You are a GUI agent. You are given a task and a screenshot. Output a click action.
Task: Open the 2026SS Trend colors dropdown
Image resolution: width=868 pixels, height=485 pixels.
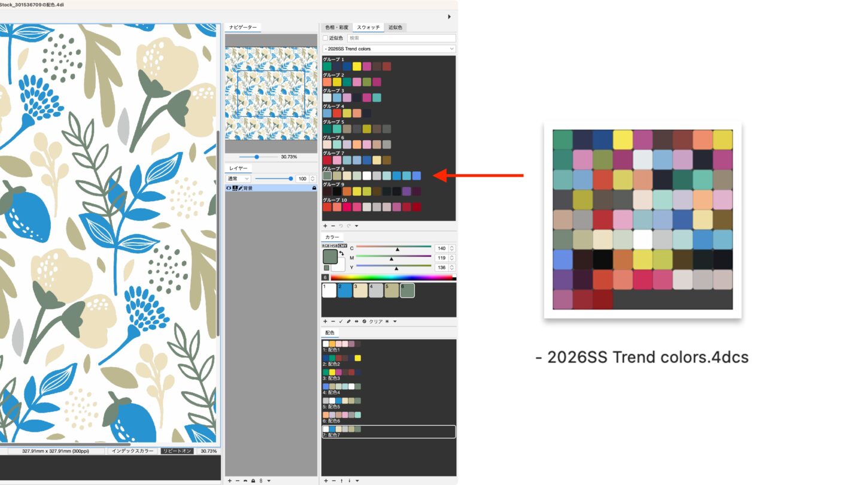[389, 48]
